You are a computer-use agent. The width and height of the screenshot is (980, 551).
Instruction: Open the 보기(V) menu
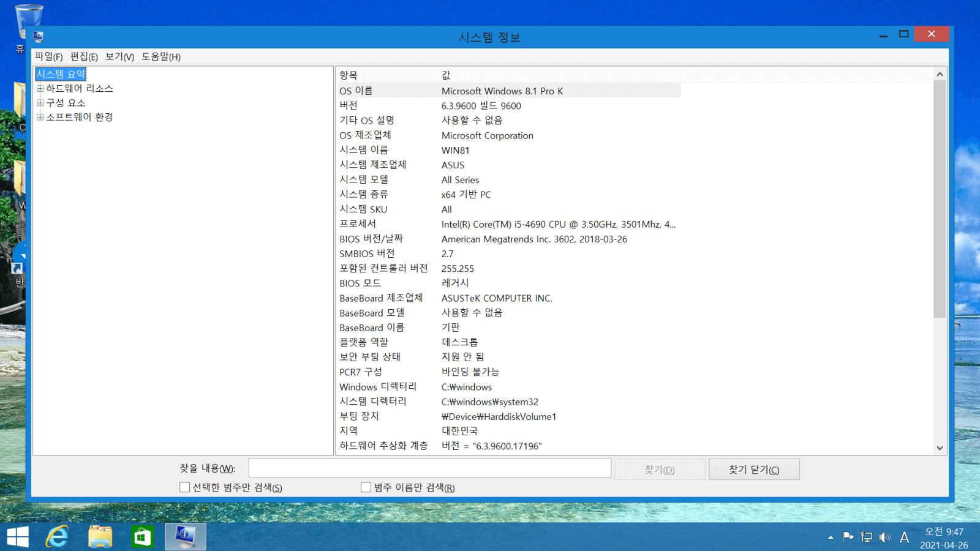pos(119,56)
